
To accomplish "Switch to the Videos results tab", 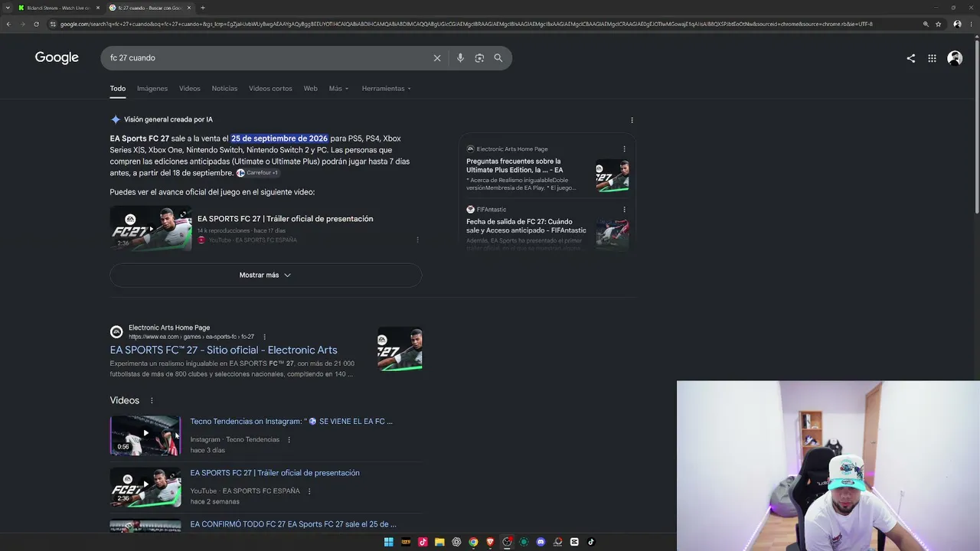I will pos(190,89).
